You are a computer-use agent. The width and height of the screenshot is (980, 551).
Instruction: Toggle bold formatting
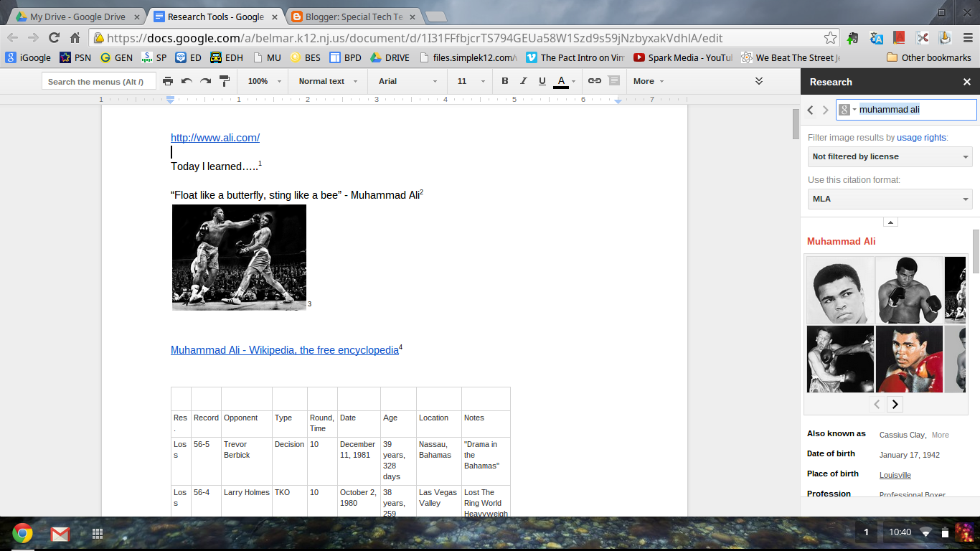pyautogui.click(x=505, y=81)
